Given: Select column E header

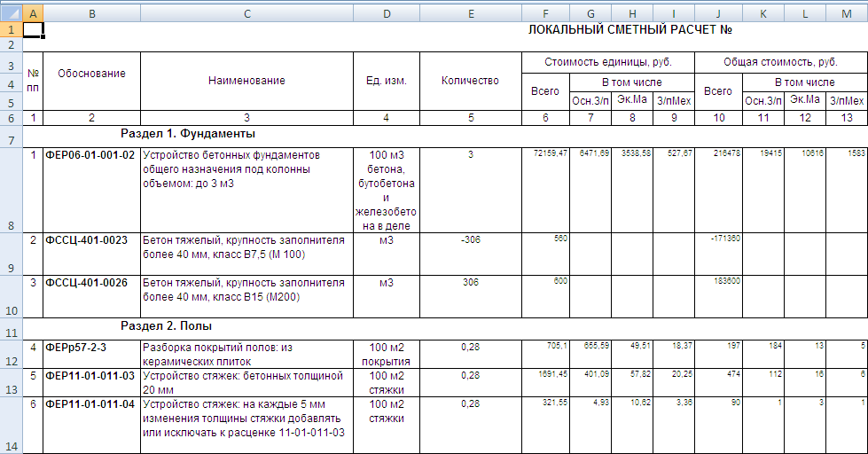Looking at the screenshot, I should 471,13.
